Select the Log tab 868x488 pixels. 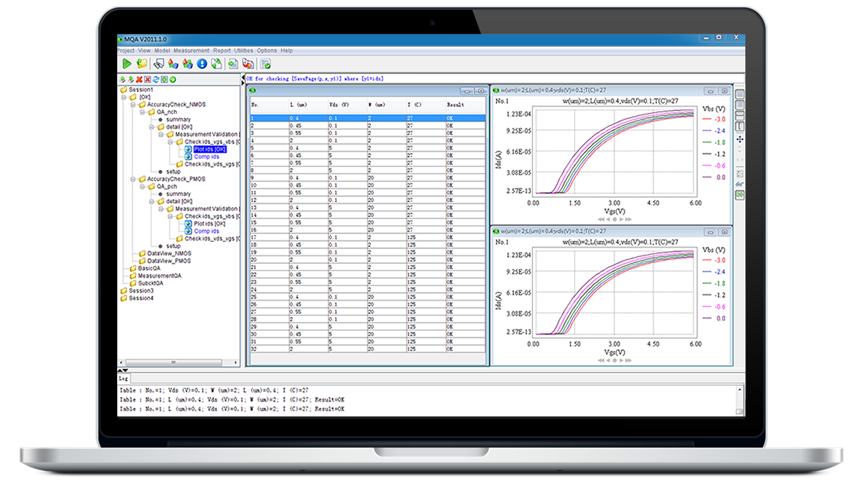point(124,378)
